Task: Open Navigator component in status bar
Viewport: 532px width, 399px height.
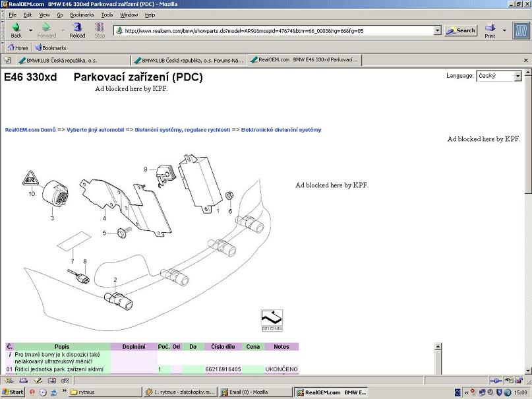Action: (9, 381)
